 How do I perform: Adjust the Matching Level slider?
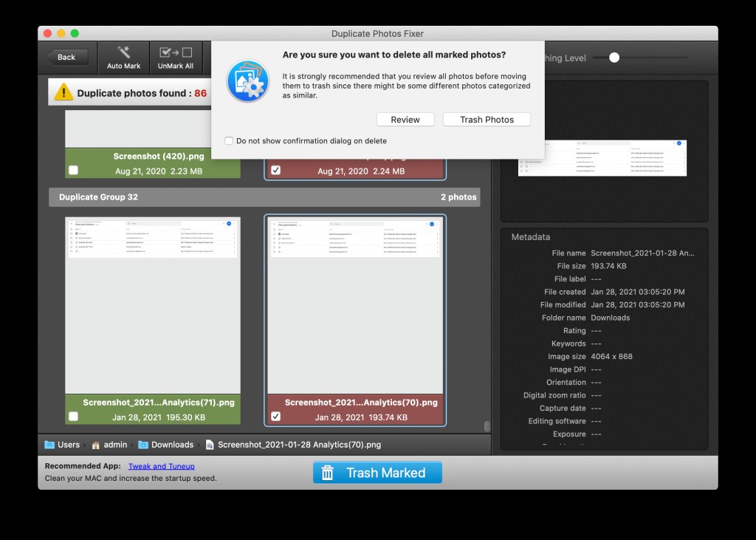pos(613,57)
